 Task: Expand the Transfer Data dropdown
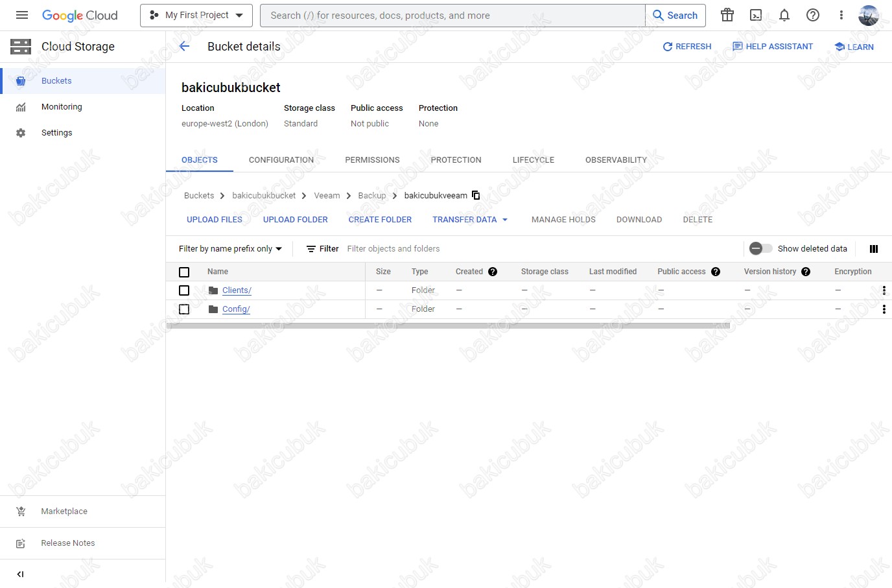tap(470, 220)
